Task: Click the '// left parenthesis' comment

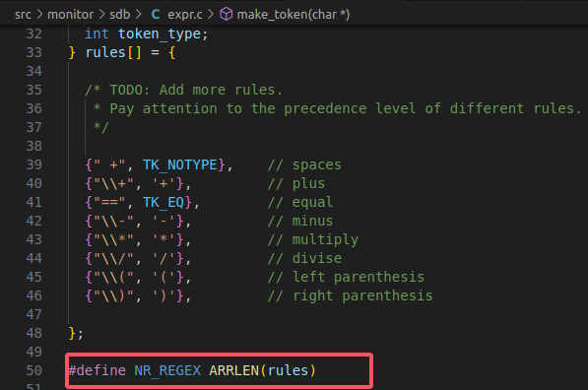Action: 346,277
